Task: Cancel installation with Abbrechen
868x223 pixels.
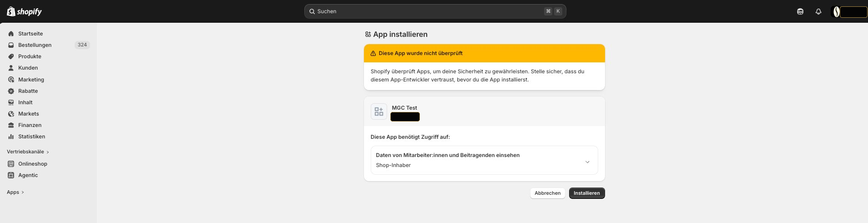Action: click(548, 193)
